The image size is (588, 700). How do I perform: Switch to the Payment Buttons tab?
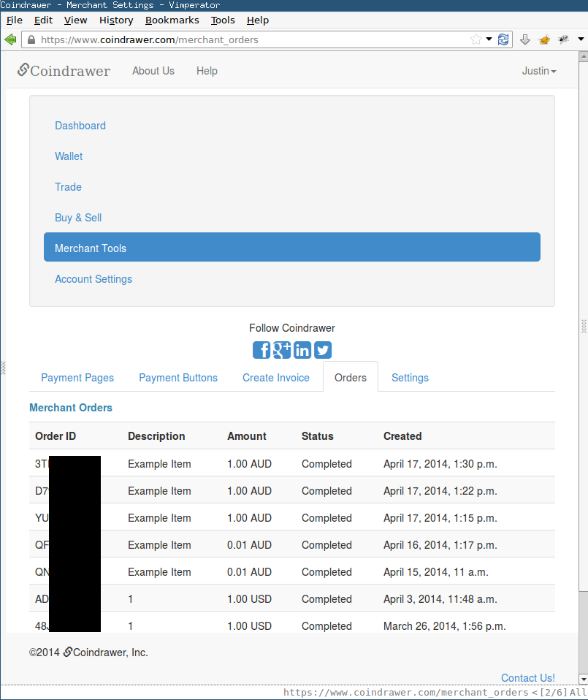(178, 378)
